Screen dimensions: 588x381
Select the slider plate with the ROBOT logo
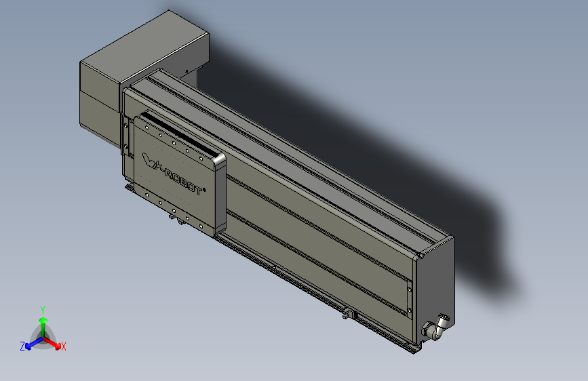pyautogui.click(x=179, y=174)
